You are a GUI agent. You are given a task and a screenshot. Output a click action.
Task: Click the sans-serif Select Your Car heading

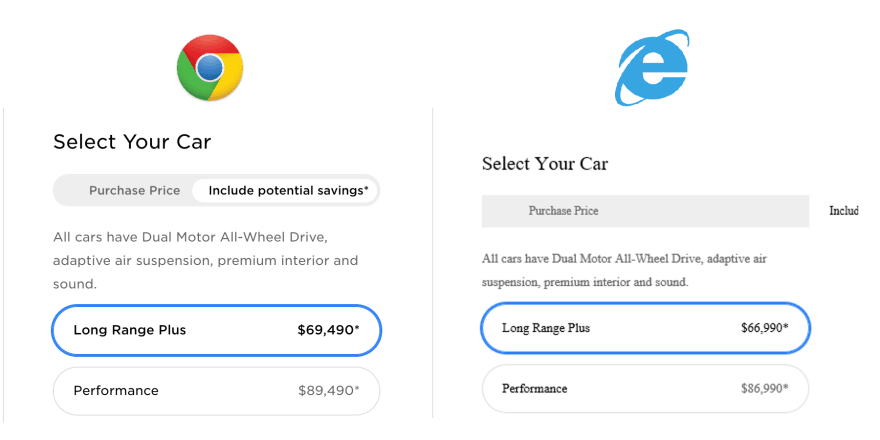132,142
